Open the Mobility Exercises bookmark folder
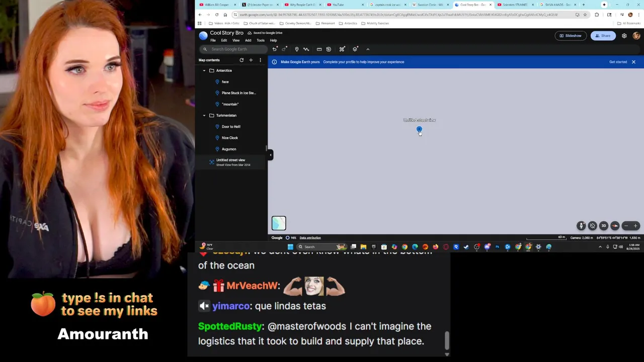644x362 pixels. [376, 23]
